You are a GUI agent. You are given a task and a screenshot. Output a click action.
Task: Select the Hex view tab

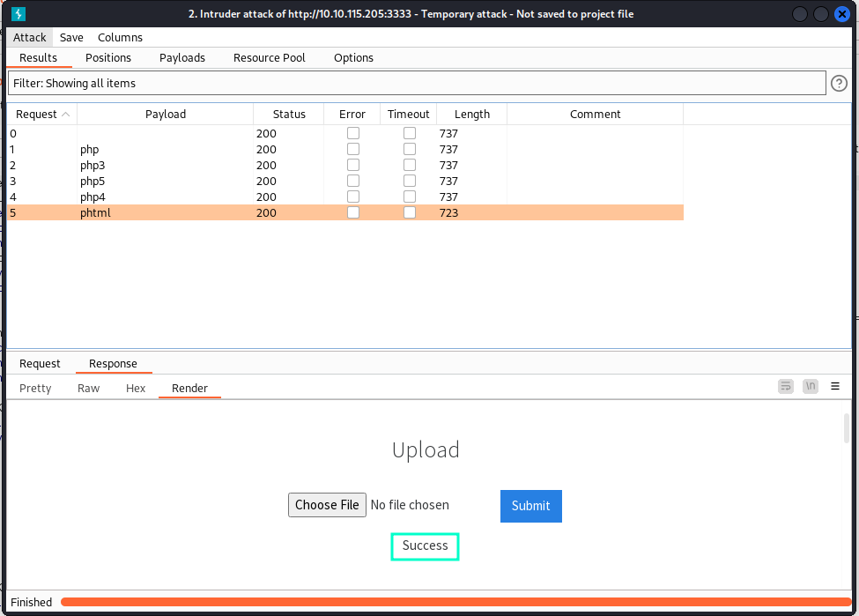(x=136, y=388)
